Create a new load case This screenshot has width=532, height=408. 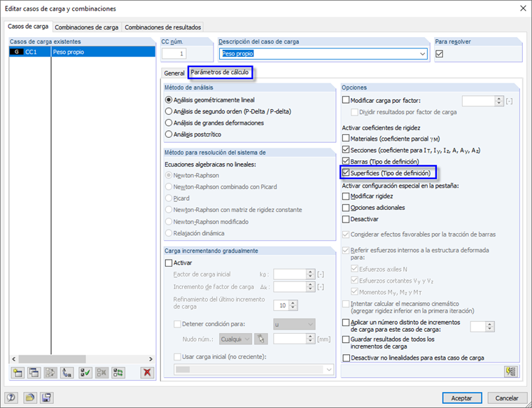click(x=17, y=373)
